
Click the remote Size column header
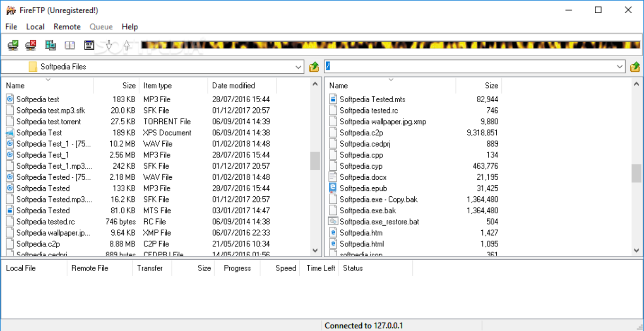point(491,86)
